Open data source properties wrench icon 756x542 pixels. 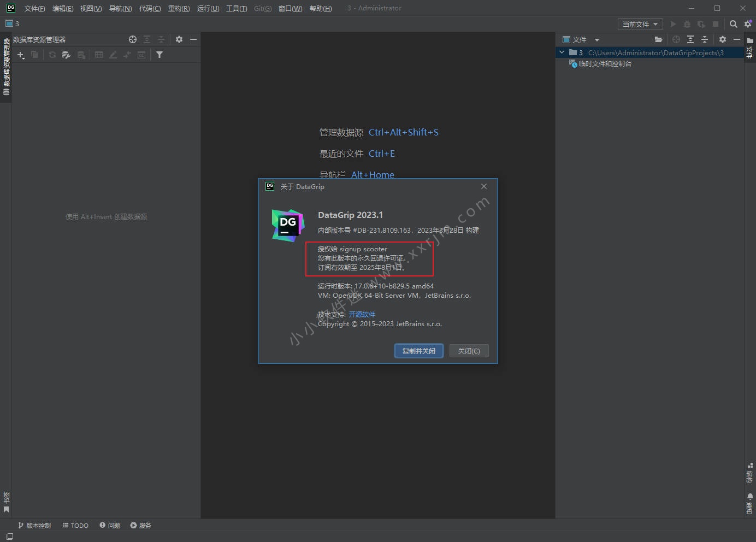tap(67, 55)
